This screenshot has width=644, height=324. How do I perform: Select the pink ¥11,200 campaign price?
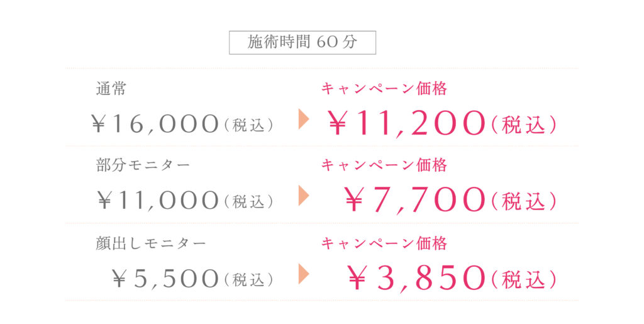point(407,125)
